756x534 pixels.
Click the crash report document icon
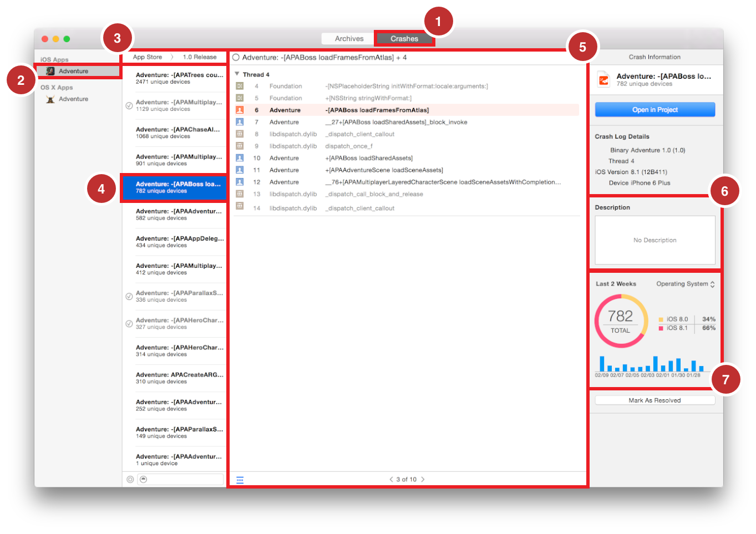(603, 80)
